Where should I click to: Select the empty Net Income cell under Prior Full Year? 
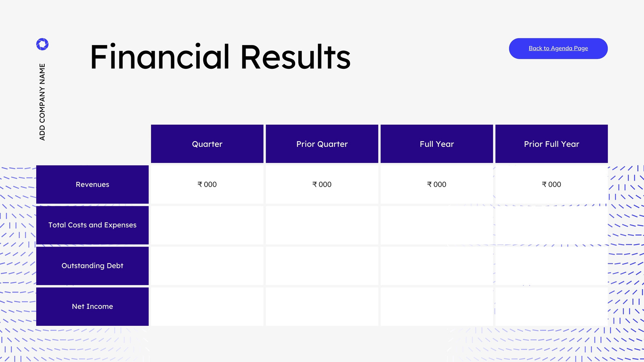(551, 306)
